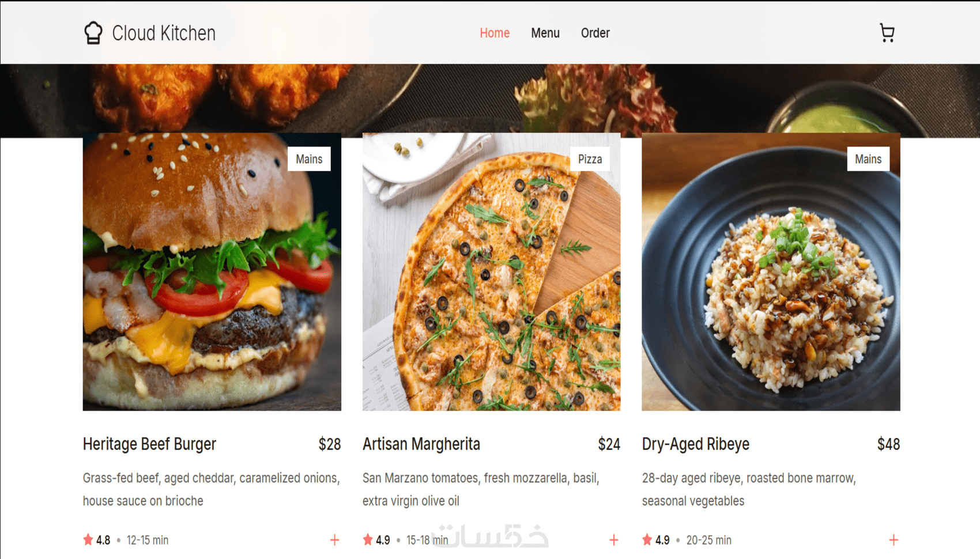Click the star rating icon for Dry-Aged Ribeye

[x=647, y=540]
